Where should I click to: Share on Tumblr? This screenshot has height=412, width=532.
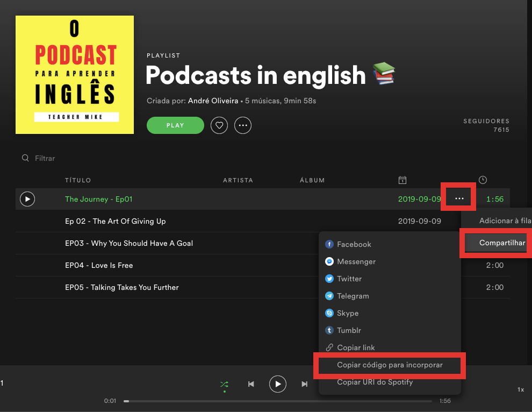(390, 330)
